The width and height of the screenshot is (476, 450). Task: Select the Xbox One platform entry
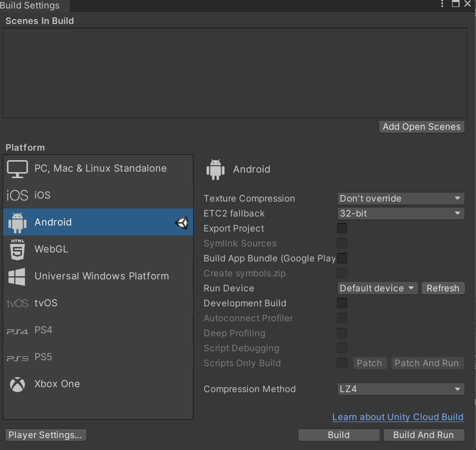pyautogui.click(x=98, y=384)
